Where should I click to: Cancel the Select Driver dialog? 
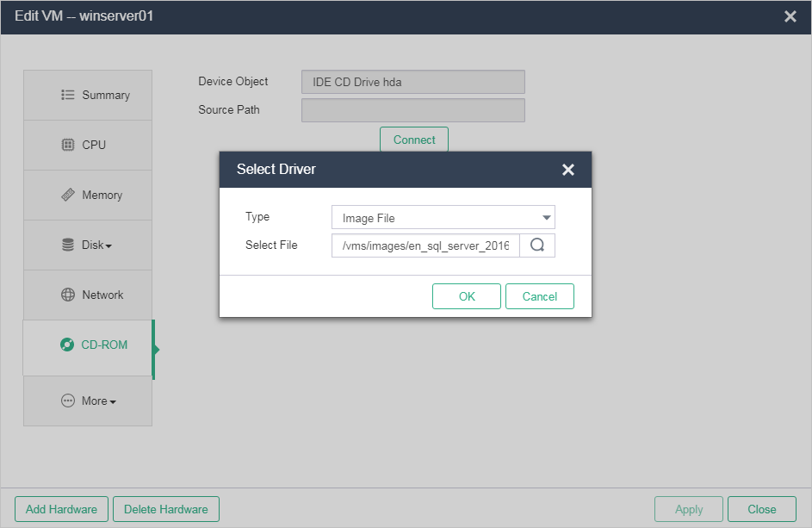[539, 295]
